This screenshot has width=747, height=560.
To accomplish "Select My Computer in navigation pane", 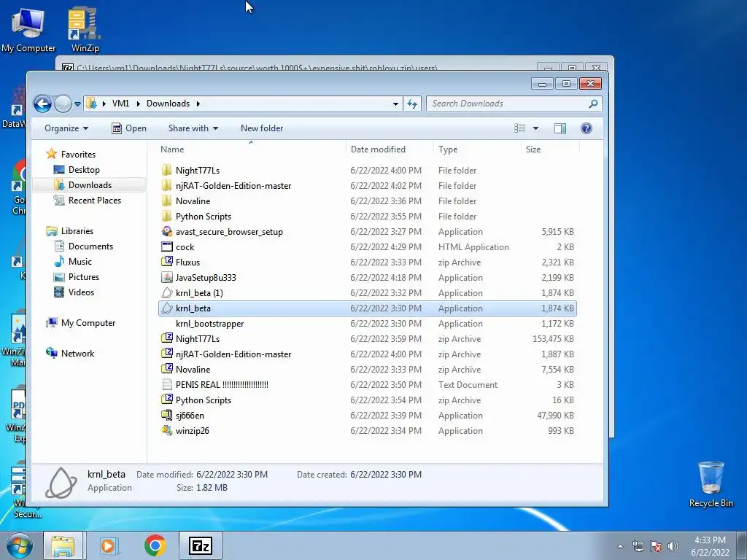I will [x=88, y=323].
